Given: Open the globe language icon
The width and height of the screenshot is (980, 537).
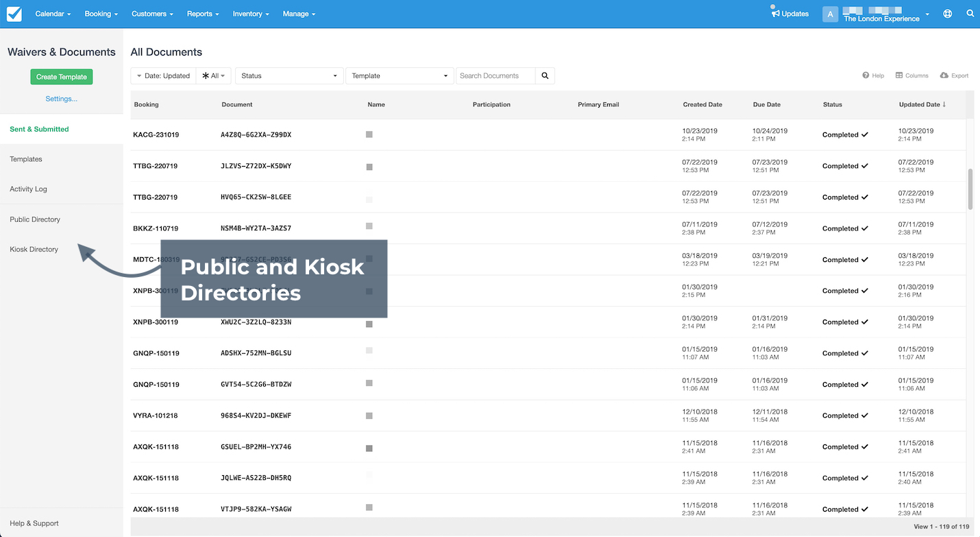Looking at the screenshot, I should coord(948,14).
